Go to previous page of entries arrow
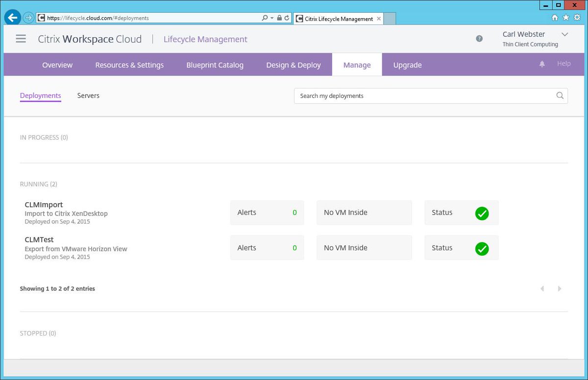This screenshot has height=380, width=588. [542, 288]
